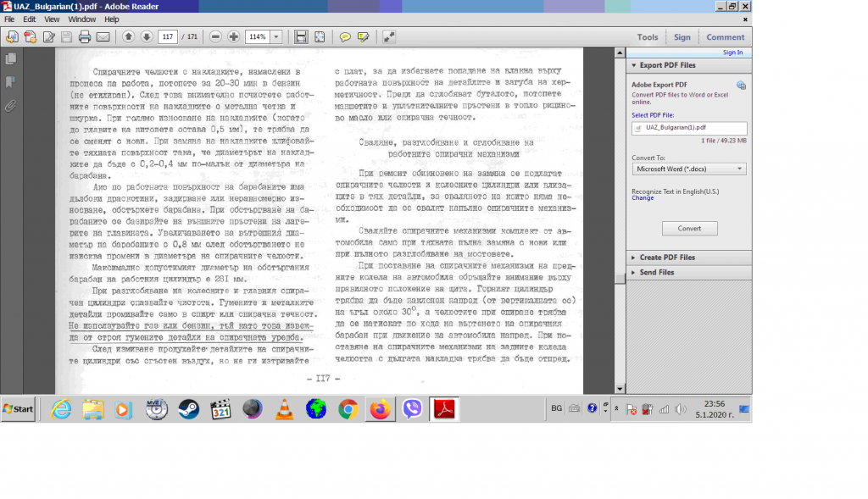Toggle the Attachments paperclip panel
The image size is (868, 499).
(11, 106)
